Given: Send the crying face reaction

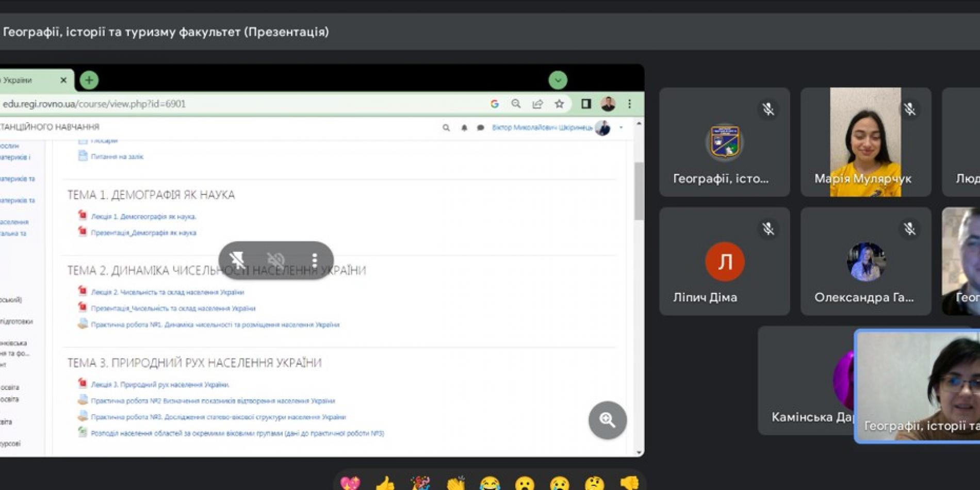Looking at the screenshot, I should pos(560,484).
